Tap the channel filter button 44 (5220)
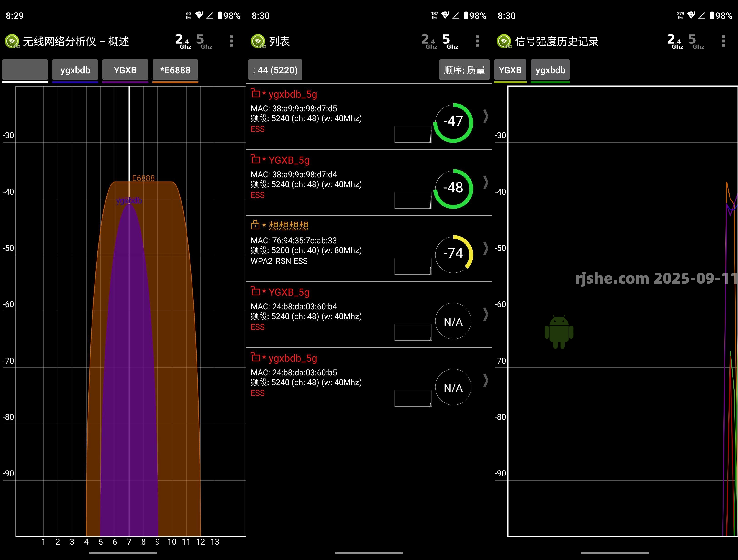The image size is (738, 560). click(x=275, y=70)
